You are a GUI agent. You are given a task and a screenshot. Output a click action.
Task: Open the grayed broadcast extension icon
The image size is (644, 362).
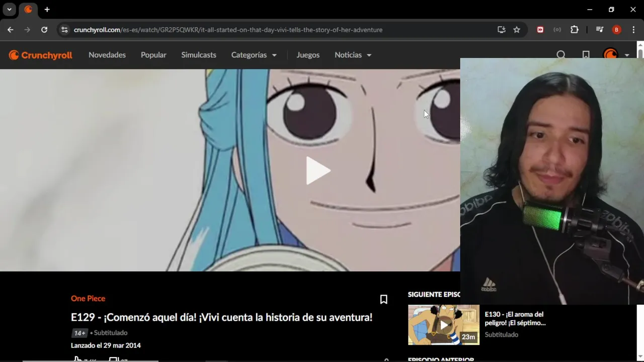point(557,30)
